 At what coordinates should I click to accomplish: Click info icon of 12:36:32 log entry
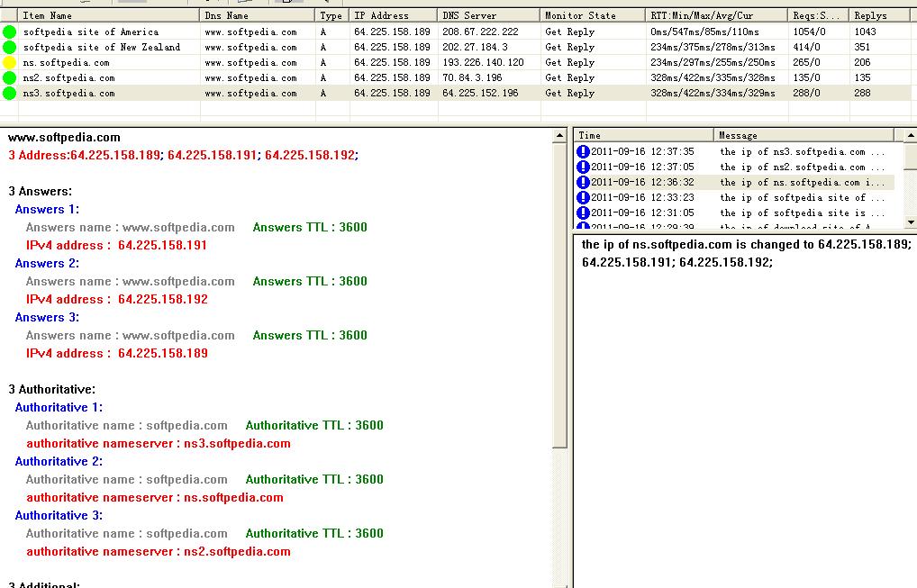coord(583,183)
